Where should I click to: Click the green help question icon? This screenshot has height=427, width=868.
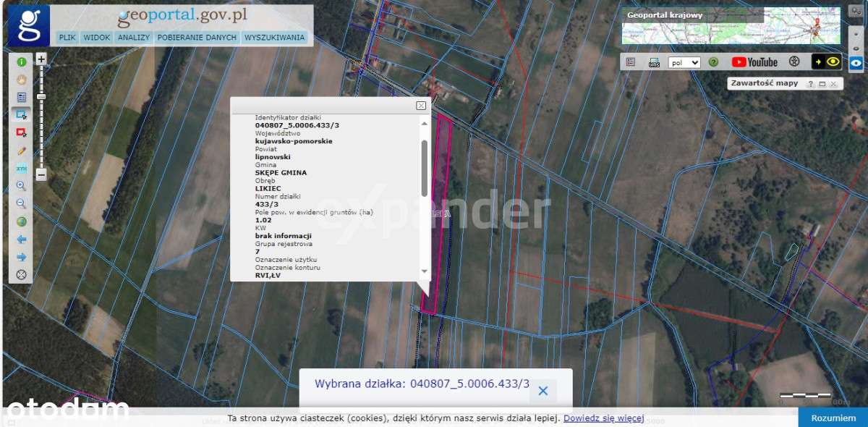tap(713, 62)
